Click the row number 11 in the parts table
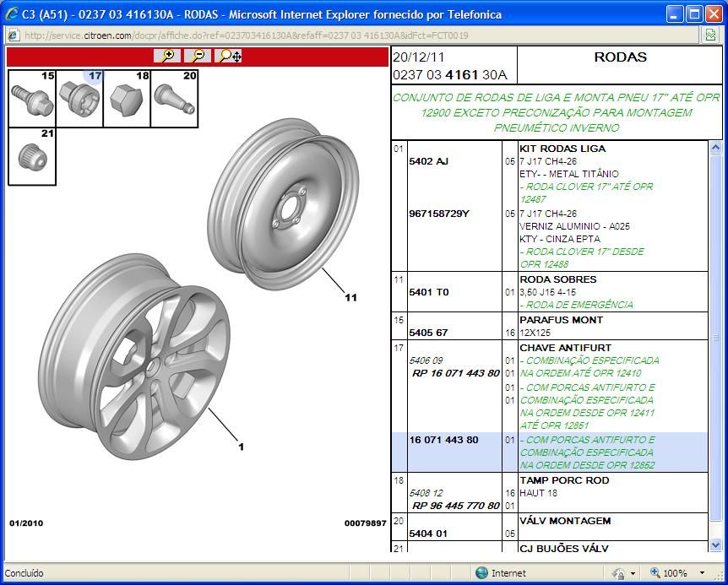Viewport: 728px width, 585px height. [x=399, y=279]
